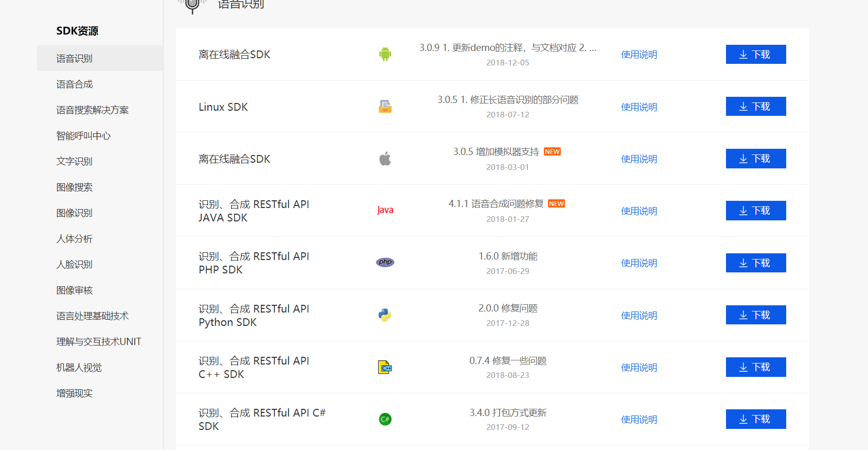
Task: Click version note 3.0.5 增加模拟器支持
Action: (x=496, y=152)
